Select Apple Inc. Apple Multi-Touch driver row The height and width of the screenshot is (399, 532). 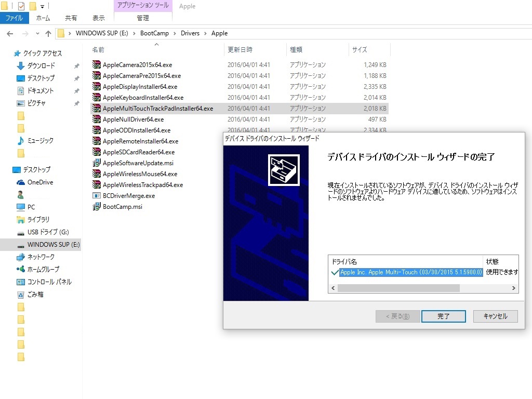411,272
